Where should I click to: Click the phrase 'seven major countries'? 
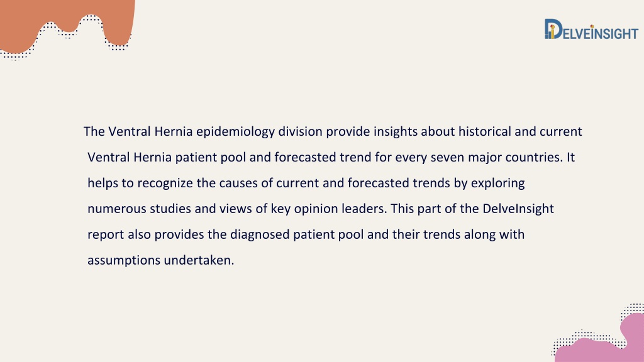tap(496, 157)
